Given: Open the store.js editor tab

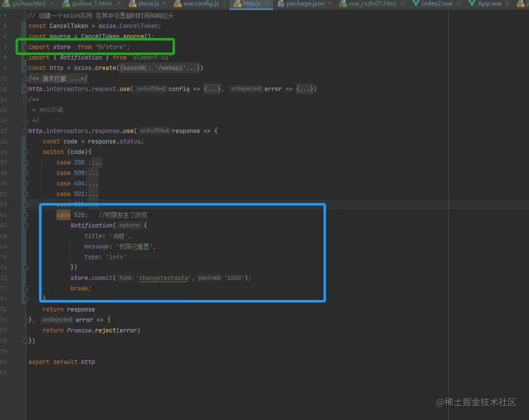Looking at the screenshot, I should click(149, 3).
